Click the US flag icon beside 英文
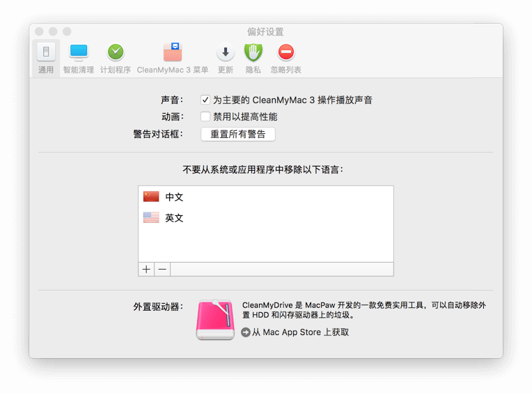 click(x=151, y=217)
